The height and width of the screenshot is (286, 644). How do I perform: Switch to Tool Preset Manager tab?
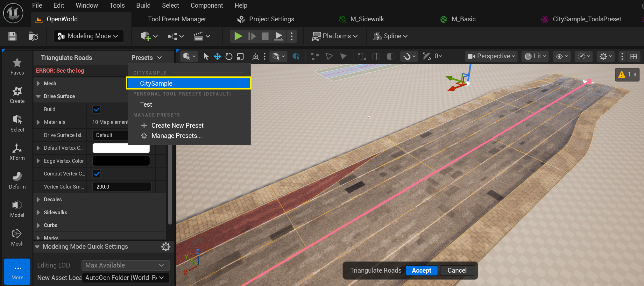click(177, 19)
